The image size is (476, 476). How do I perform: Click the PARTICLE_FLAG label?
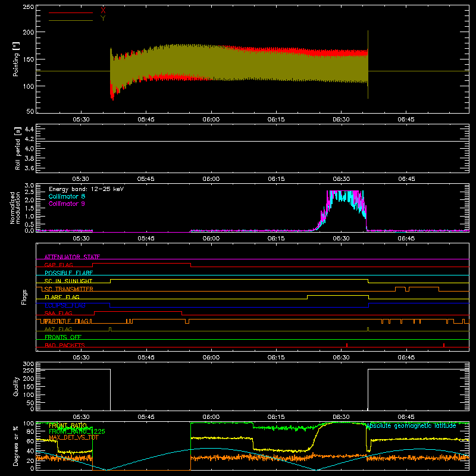point(67,321)
